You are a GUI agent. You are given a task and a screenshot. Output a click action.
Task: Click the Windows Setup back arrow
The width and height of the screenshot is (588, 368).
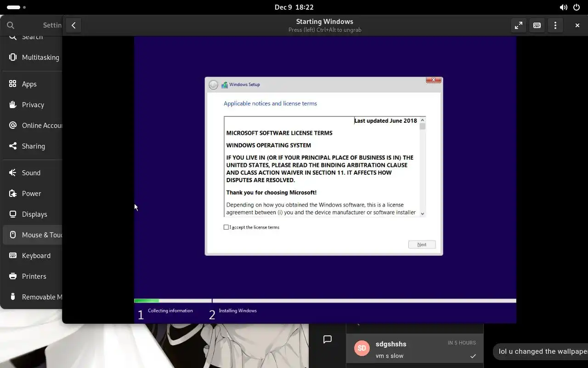(213, 85)
